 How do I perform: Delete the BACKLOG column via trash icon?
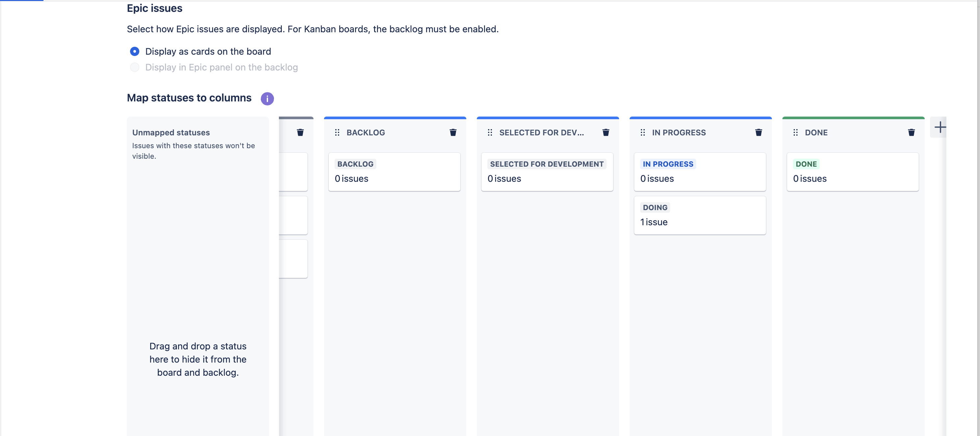point(453,132)
